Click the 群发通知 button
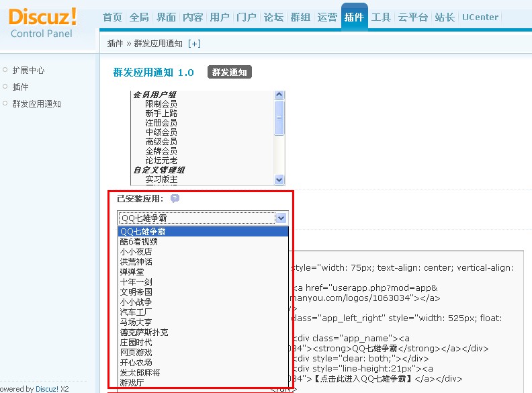 [230, 73]
